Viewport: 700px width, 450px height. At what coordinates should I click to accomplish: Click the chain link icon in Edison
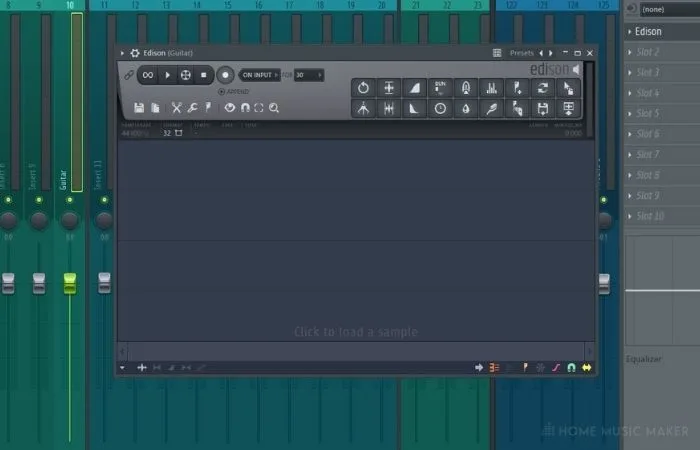point(129,75)
